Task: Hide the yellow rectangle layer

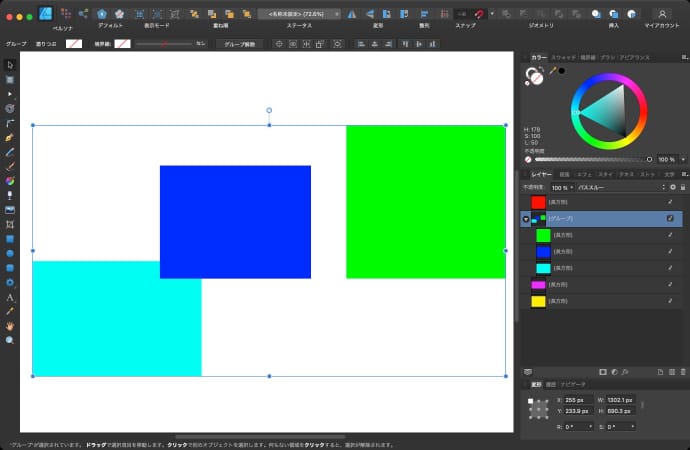Action: (670, 301)
